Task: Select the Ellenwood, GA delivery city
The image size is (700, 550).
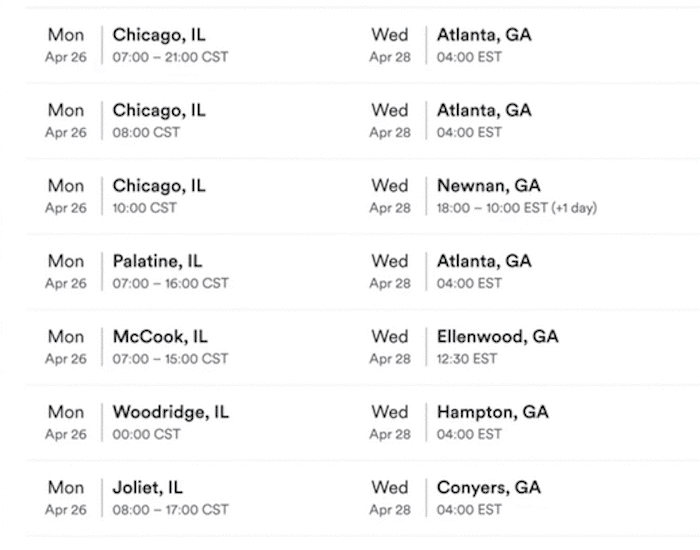Action: click(497, 336)
